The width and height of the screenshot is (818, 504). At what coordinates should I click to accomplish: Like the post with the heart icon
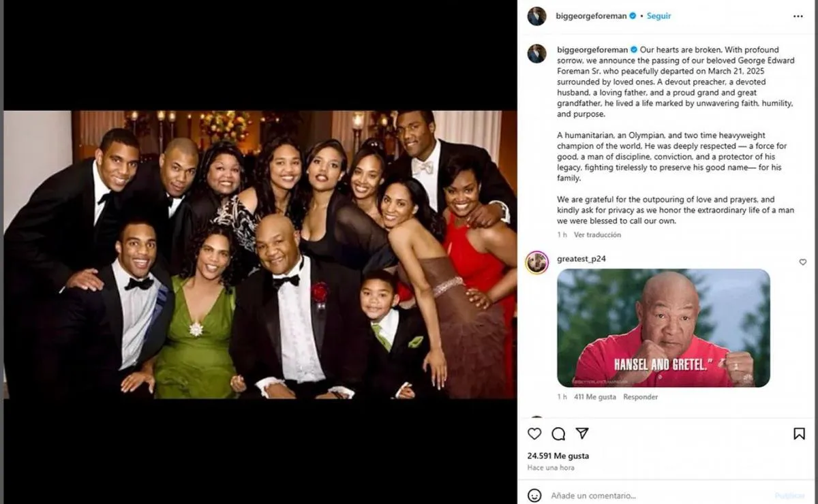coord(534,434)
